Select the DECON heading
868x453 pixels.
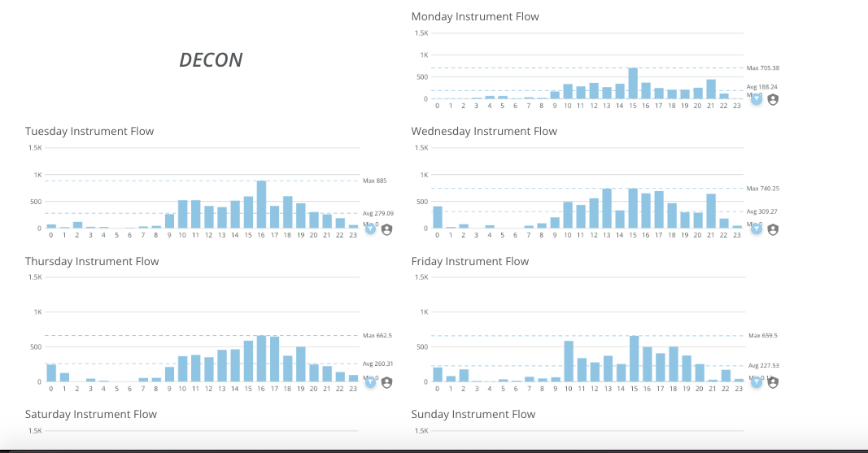tap(211, 59)
